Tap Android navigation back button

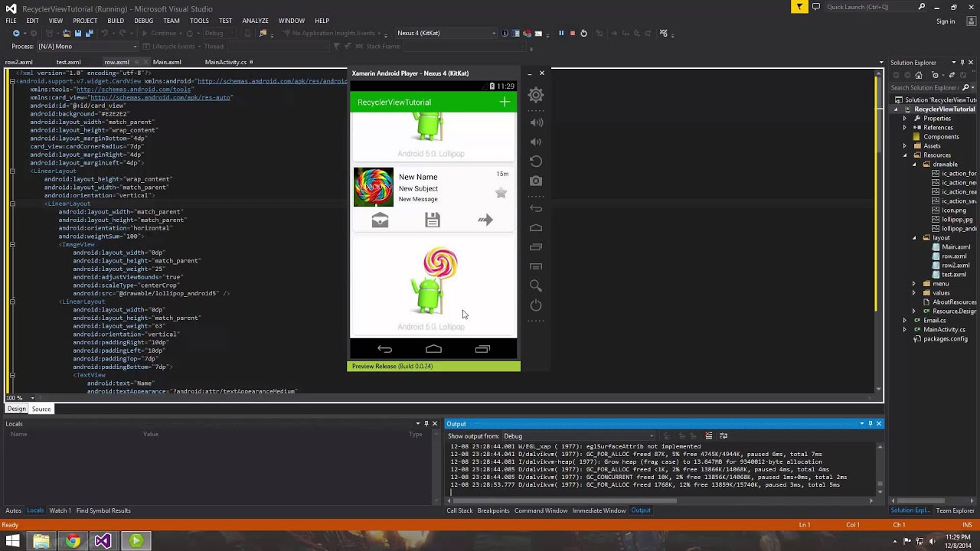pyautogui.click(x=384, y=349)
